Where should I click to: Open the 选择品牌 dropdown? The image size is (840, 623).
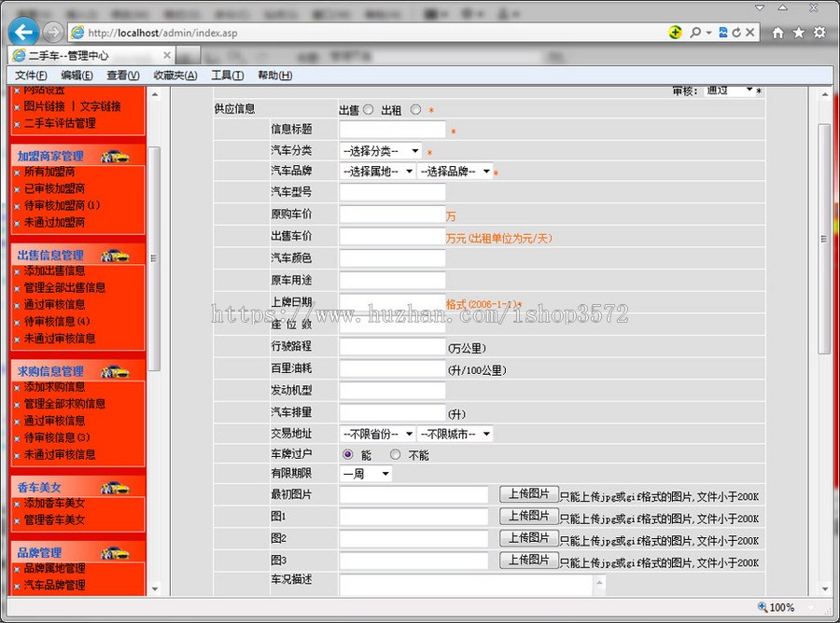455,171
